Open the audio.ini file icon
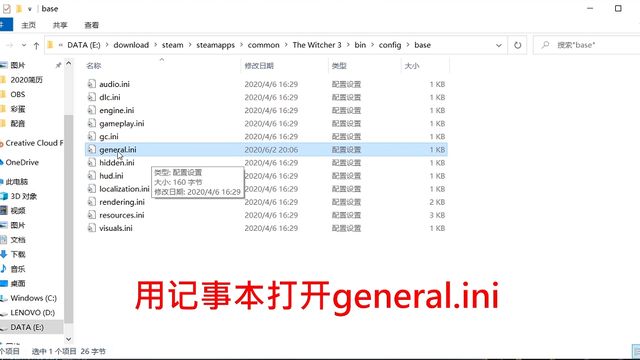The image size is (640, 360). point(92,84)
